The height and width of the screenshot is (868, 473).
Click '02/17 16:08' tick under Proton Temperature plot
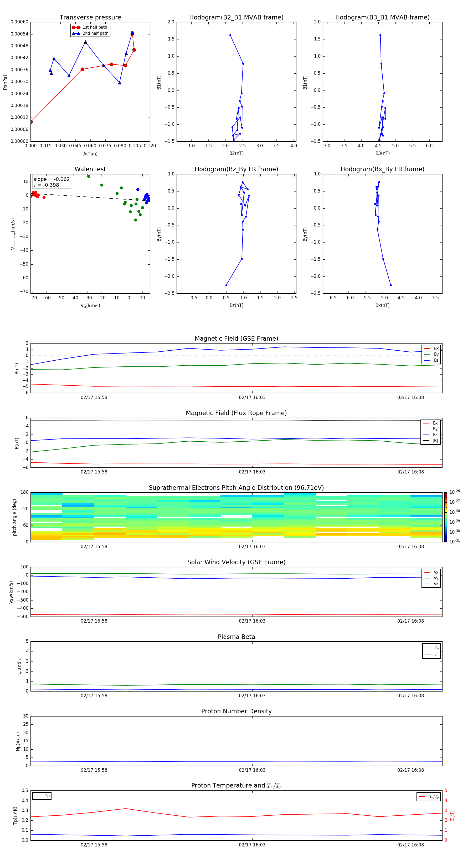[410, 845]
